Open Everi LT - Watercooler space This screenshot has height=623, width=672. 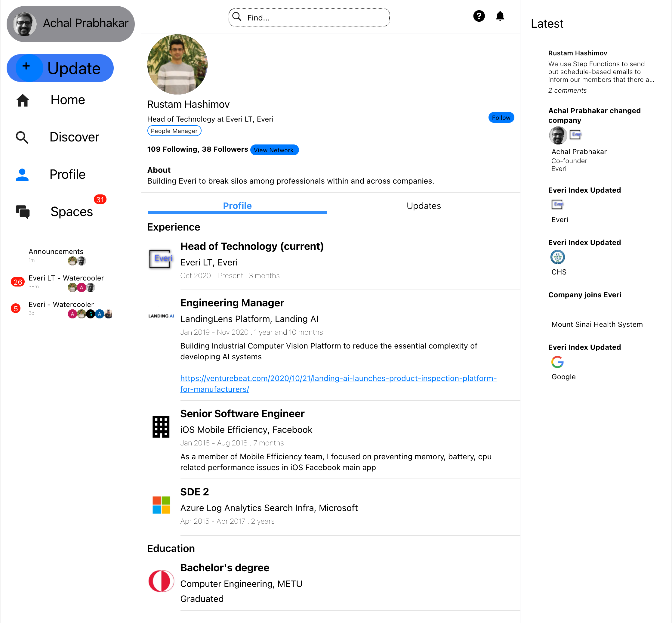(66, 278)
